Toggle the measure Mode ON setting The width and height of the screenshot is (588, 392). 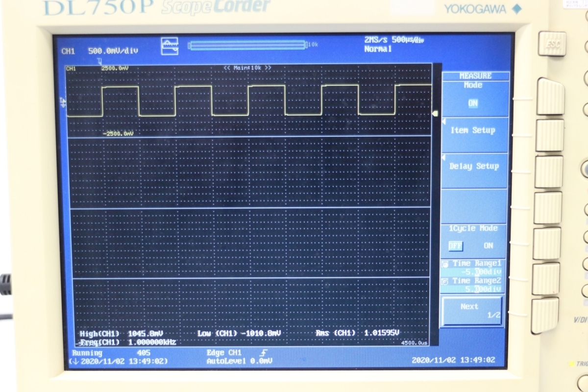pyautogui.click(x=473, y=103)
